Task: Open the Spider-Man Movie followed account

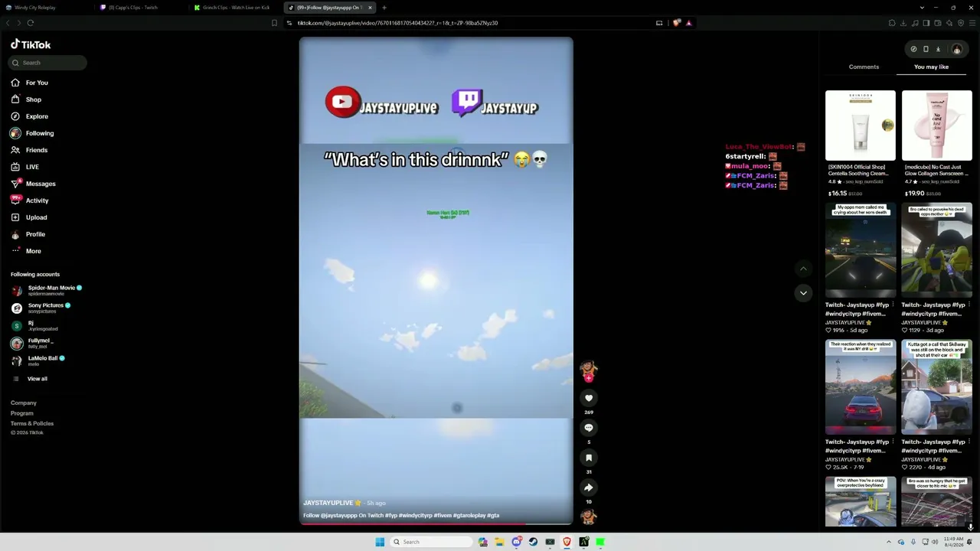Action: click(x=47, y=290)
